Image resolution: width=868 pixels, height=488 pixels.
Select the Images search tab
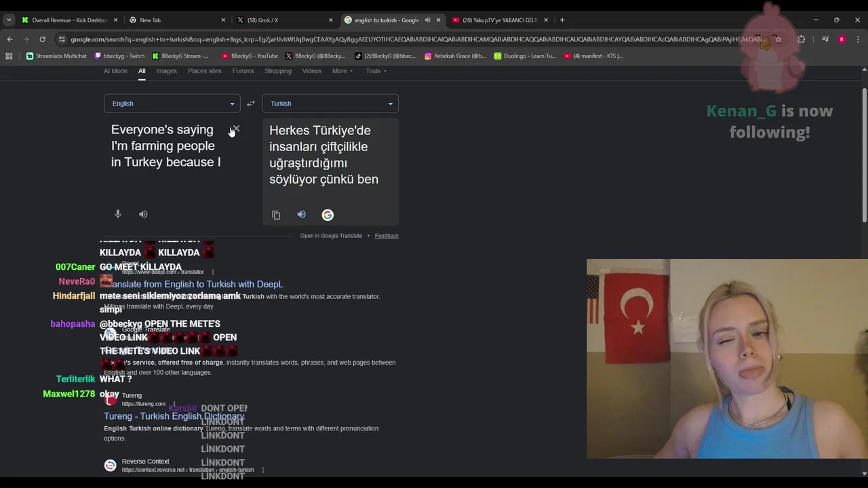click(x=166, y=70)
